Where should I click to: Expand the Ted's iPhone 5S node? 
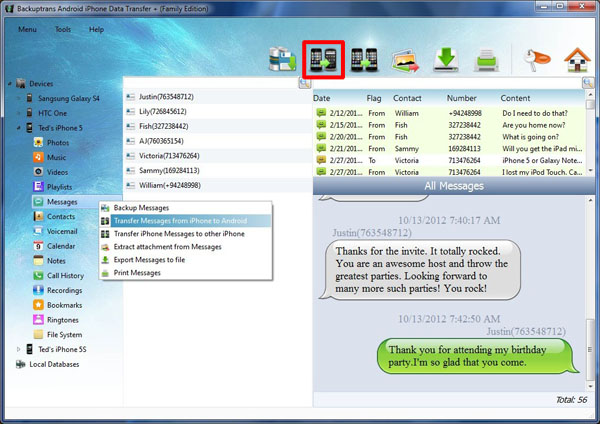[x=18, y=349]
